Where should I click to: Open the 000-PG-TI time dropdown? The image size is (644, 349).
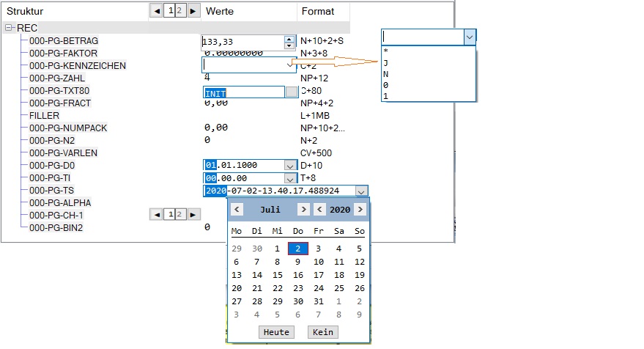[289, 178]
